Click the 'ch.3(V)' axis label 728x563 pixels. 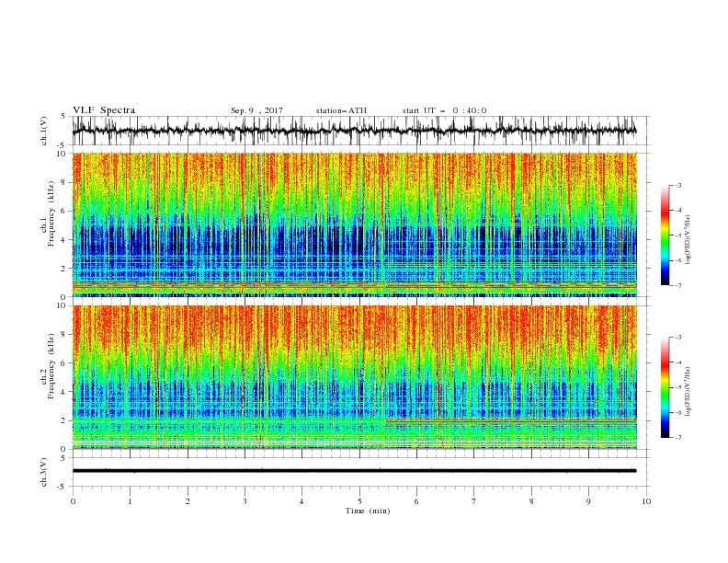click(x=44, y=472)
